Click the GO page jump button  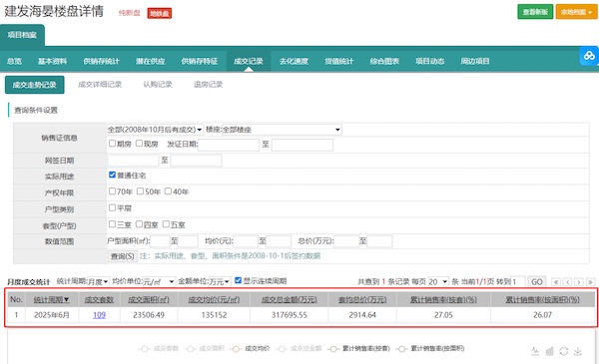click(537, 282)
